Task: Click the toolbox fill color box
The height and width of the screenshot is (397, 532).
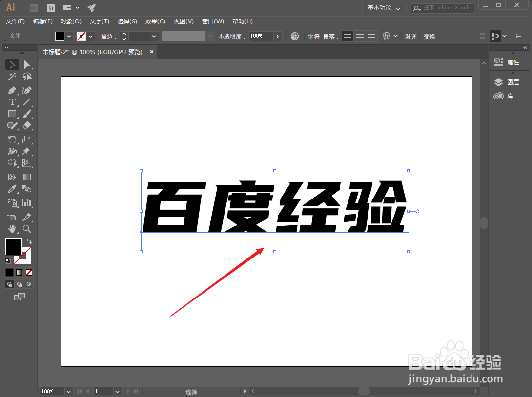Action: [14, 246]
